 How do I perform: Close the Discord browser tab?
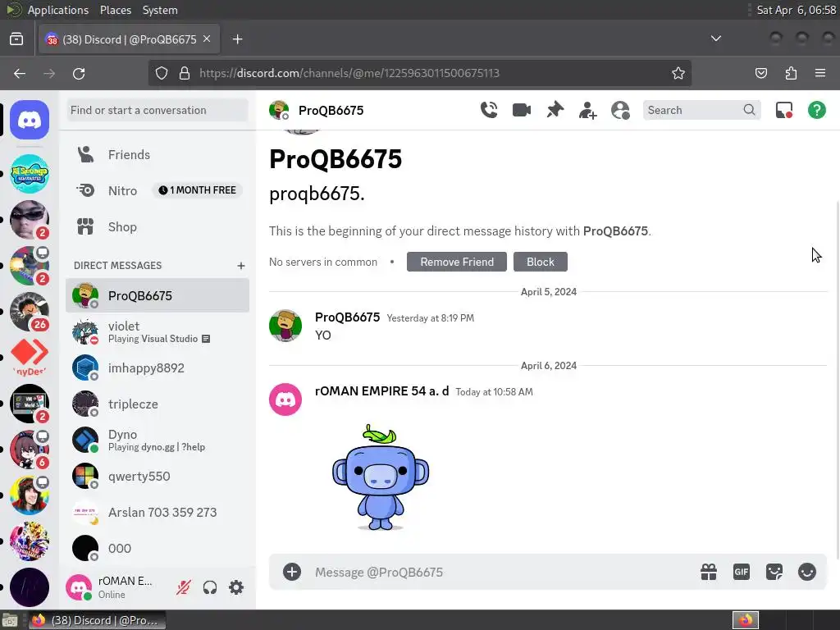click(x=207, y=39)
